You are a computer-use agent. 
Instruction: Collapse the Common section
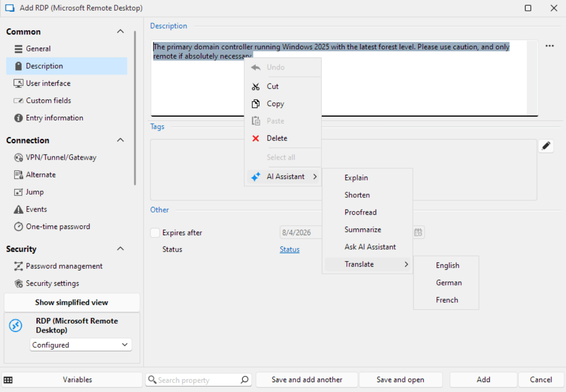120,32
